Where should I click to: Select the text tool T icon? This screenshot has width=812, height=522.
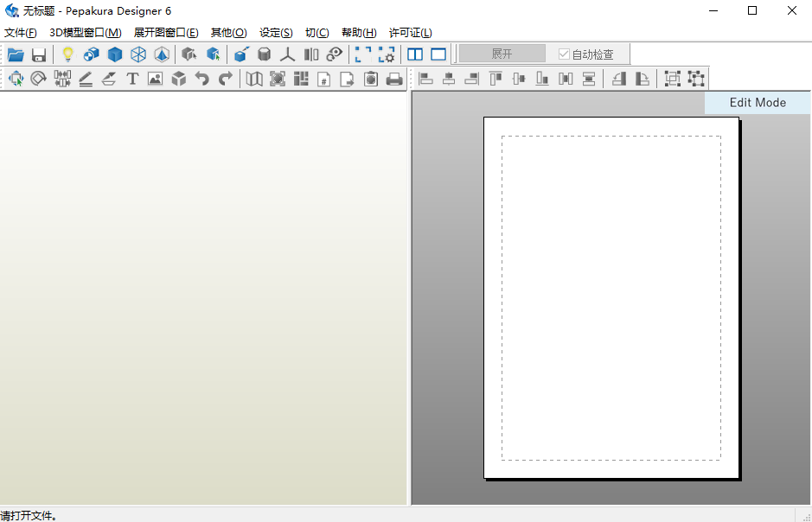[132, 79]
